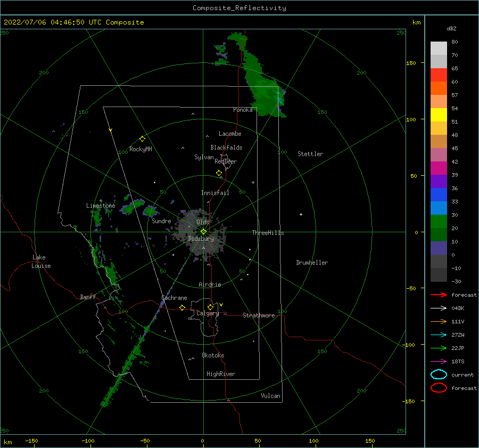Click the yellow diamond marker near RockyMH
The width and height of the screenshot is (479, 448).
click(142, 139)
